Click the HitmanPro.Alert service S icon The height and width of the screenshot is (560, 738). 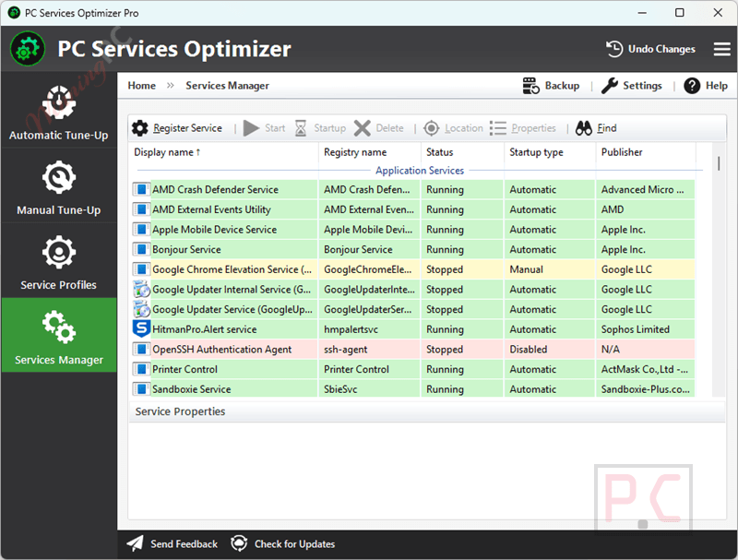tap(141, 329)
